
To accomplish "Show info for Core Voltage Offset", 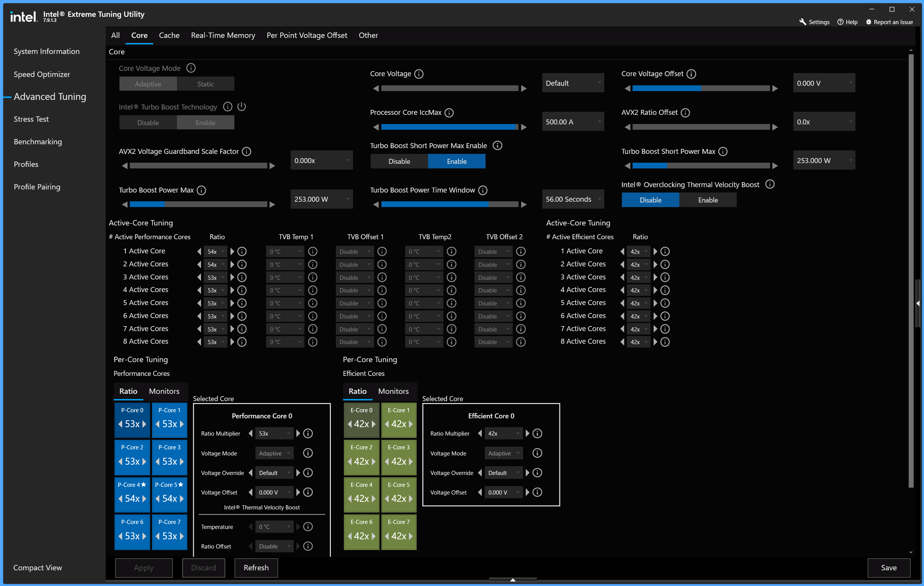I will point(691,73).
